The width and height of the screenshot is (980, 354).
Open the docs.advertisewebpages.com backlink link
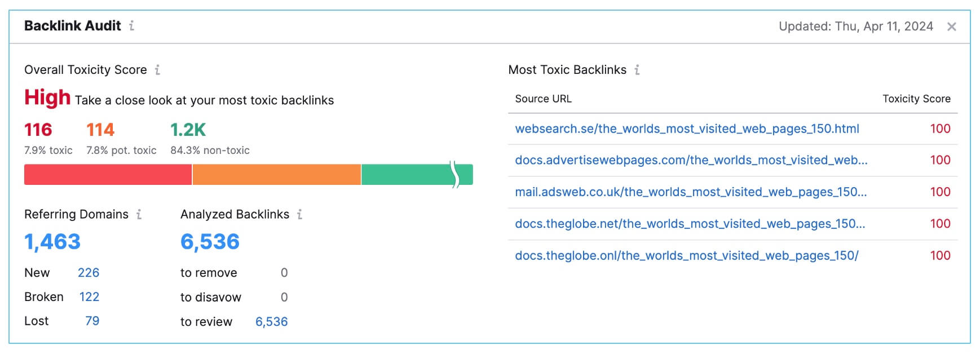[x=691, y=160]
